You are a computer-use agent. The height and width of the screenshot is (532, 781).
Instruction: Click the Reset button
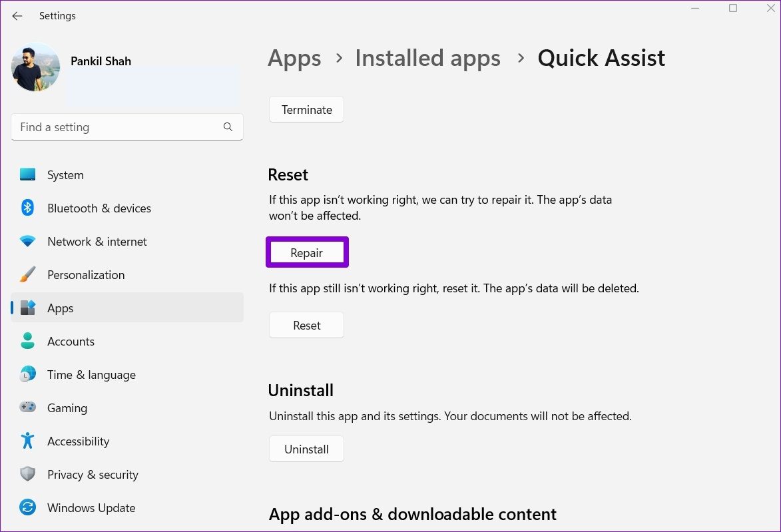point(306,326)
